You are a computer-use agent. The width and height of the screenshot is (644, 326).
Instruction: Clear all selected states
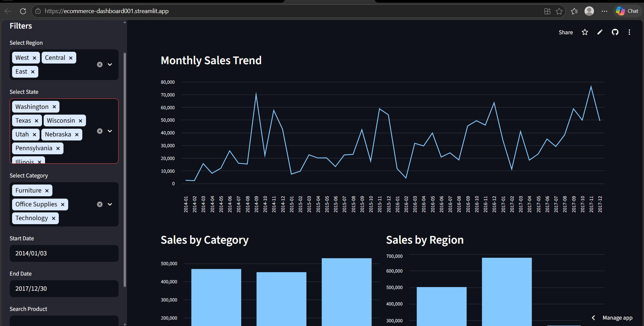(x=100, y=131)
